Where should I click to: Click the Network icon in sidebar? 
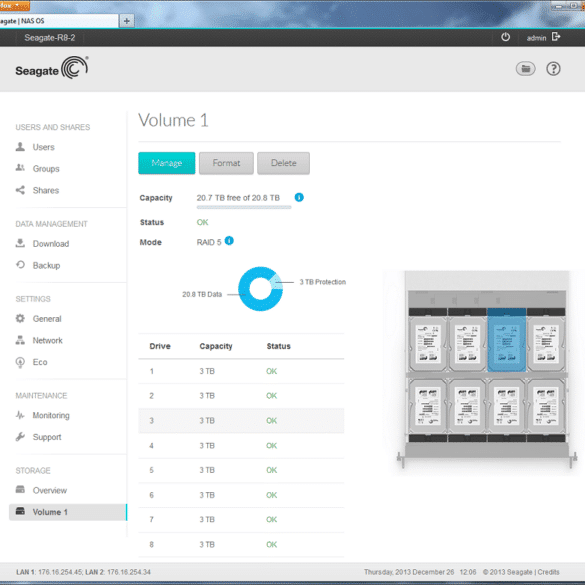click(20, 340)
